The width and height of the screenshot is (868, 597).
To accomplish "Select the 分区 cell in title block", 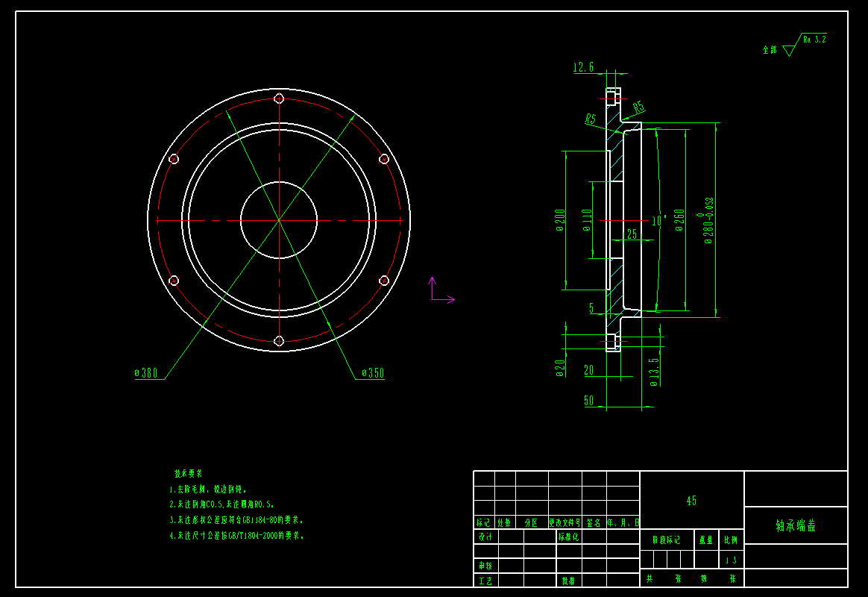I will pos(531,523).
